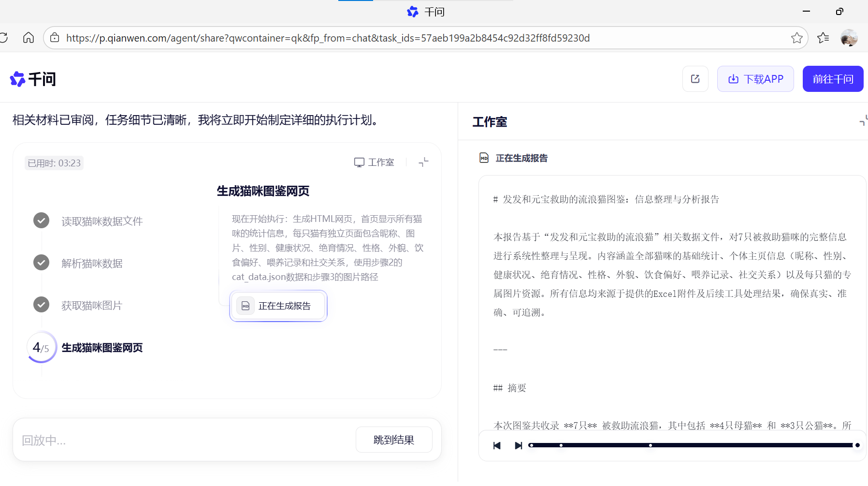868x486 pixels.
Task: Open the 正在生成报告 file chip
Action: coord(278,306)
